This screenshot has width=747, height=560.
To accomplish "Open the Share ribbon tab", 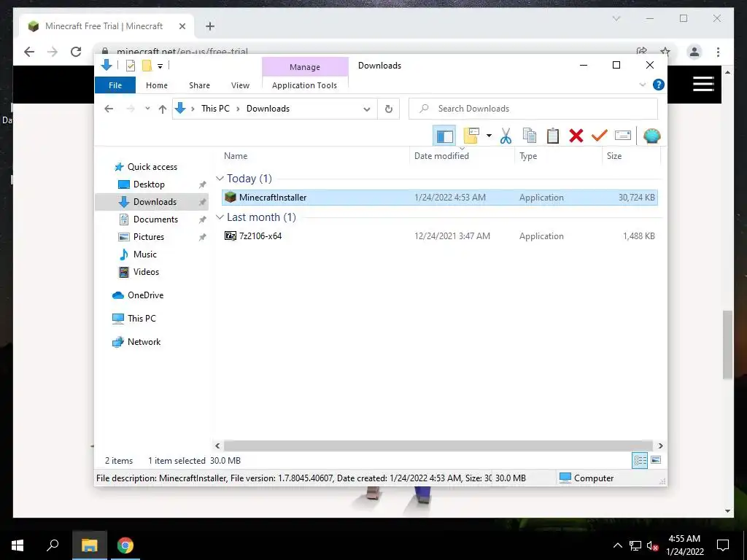I will [199, 85].
